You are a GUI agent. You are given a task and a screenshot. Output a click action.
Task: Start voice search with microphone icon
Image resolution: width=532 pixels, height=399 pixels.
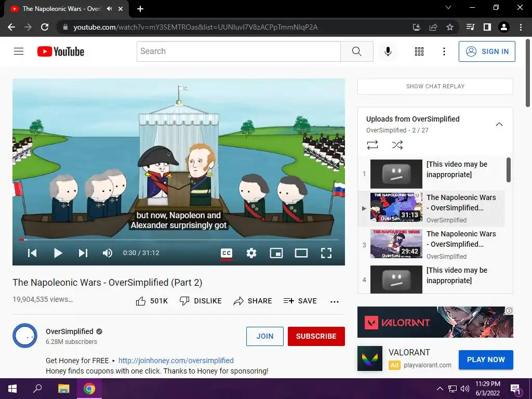pos(388,51)
